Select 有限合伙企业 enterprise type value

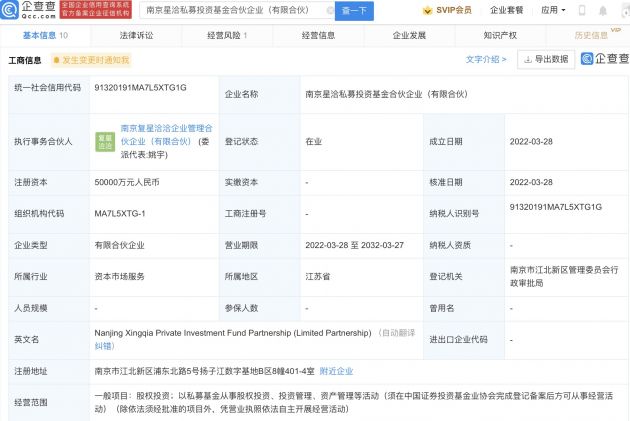(x=119, y=245)
